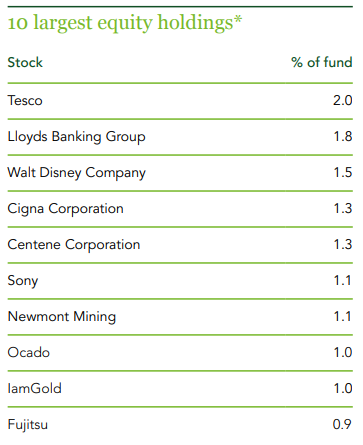Click the 1.0 value beside IamGold
Viewport: 363px width, 445px height.
coord(343,388)
